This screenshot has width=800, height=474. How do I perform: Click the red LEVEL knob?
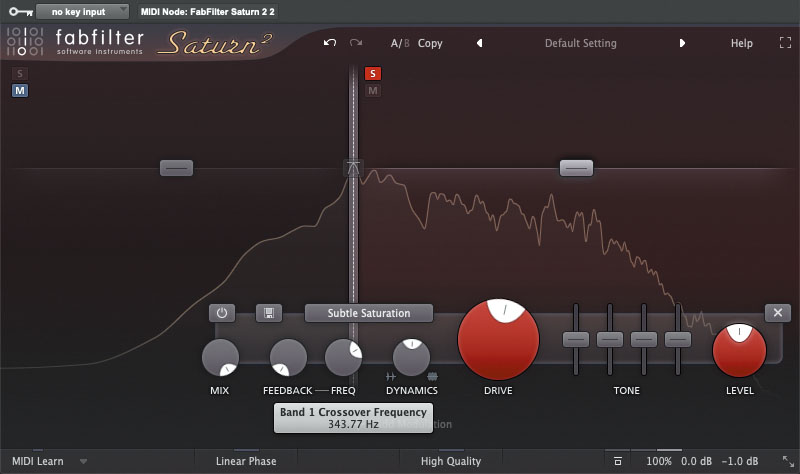[739, 351]
